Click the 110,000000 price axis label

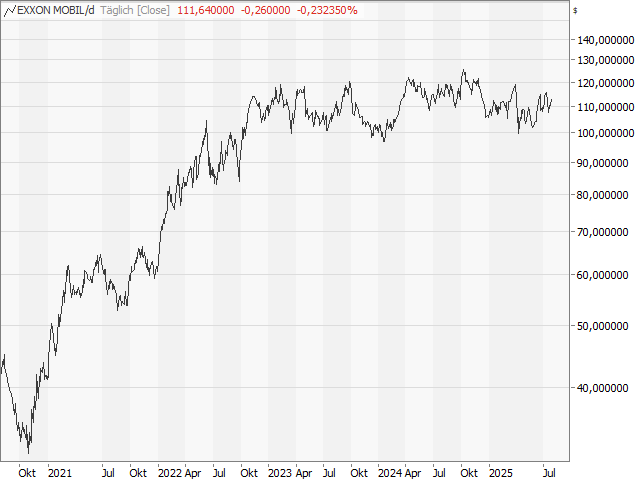click(x=606, y=107)
